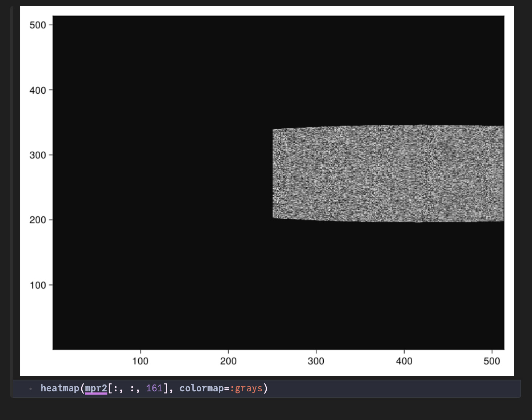Viewport: 532px width, 420px height.
Task: Click the 500 tick label on the x-axis
Action: coord(492,361)
